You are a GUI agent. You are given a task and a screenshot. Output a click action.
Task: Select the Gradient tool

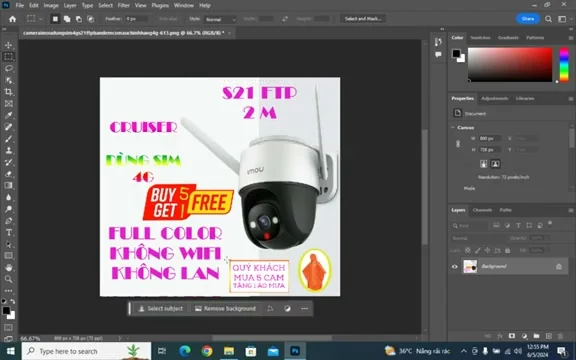(8, 186)
